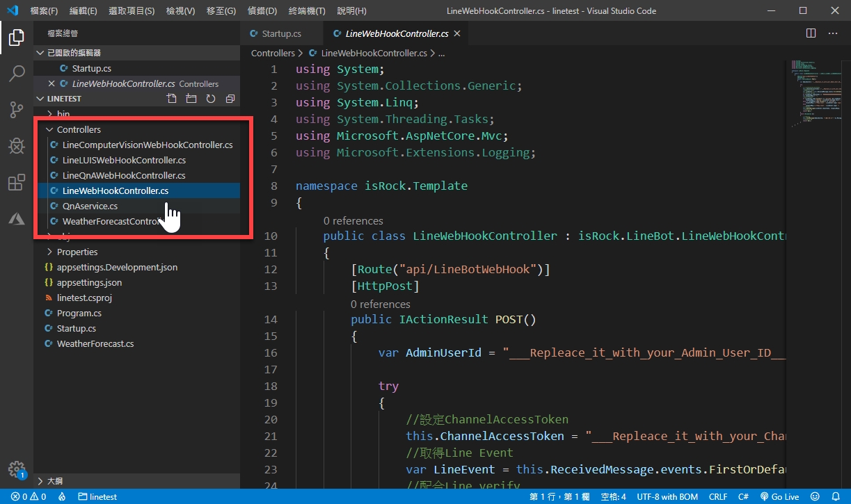Switch to the Startup.cs editor tab

coord(280,33)
